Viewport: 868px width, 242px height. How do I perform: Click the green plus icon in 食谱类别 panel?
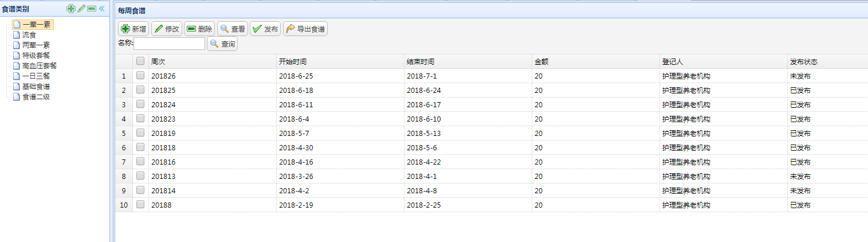[71, 8]
